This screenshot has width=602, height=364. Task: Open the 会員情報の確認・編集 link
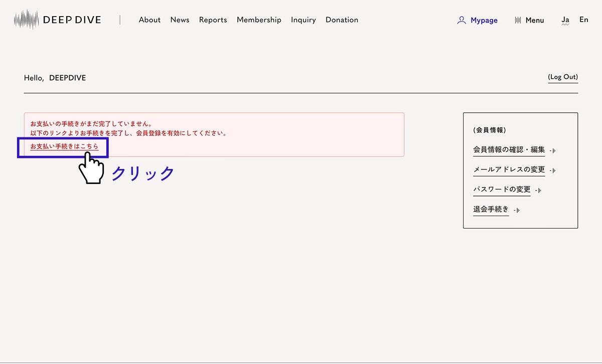[509, 149]
